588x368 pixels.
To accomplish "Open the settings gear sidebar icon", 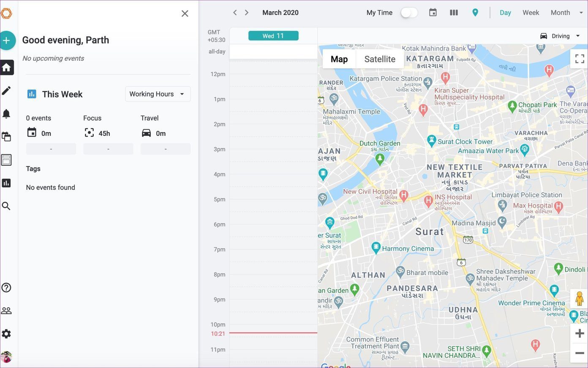I will point(6,334).
